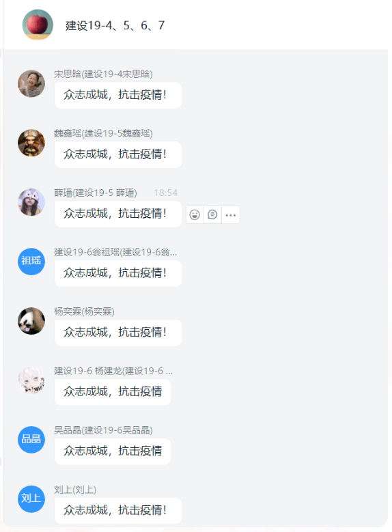Select 吴品晶's message bubble
Screen dimensions: 392x532
click(113, 451)
